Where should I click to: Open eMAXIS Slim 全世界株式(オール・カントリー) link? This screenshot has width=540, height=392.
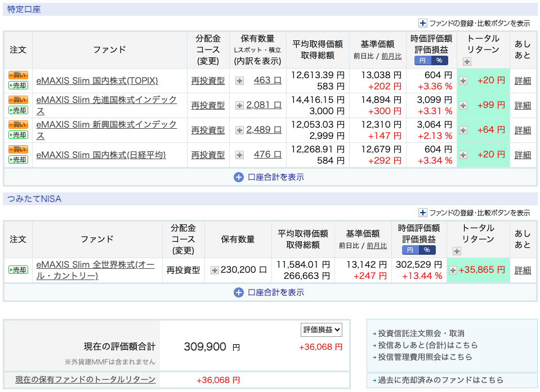(95, 271)
